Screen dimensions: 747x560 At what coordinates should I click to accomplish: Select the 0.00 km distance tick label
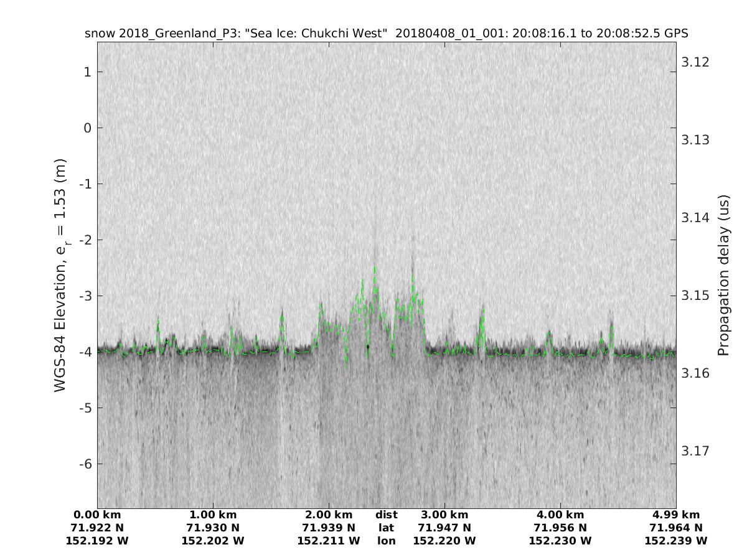point(97,515)
